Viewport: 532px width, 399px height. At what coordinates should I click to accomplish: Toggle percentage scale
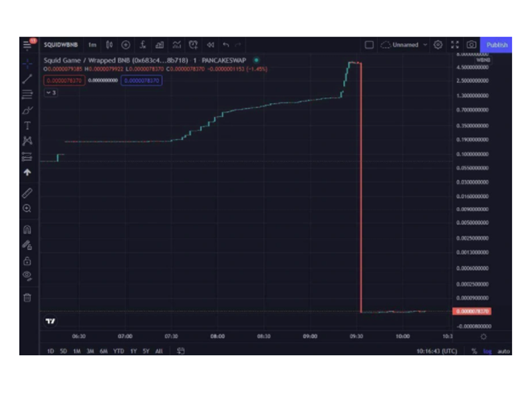[x=474, y=351]
